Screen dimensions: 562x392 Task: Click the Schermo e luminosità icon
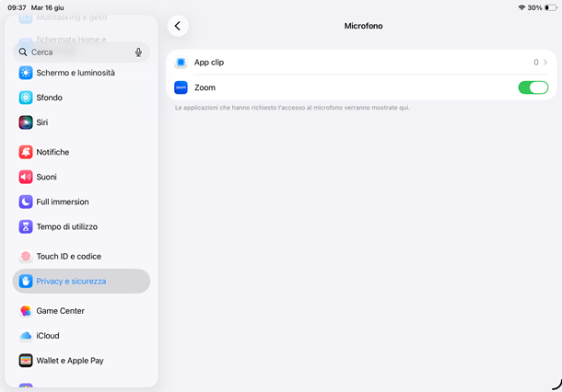[26, 73]
